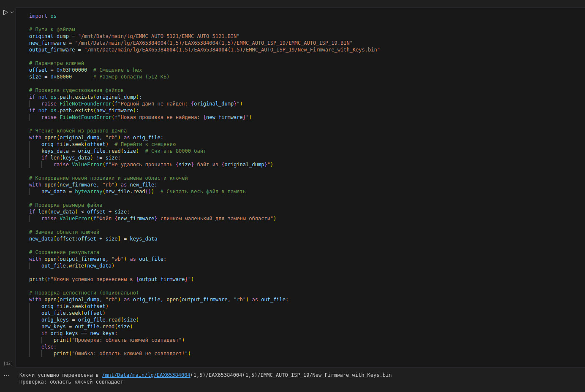Click the out_file.write(new_data) line
Screen dimensions: 585x392
pos(78,266)
